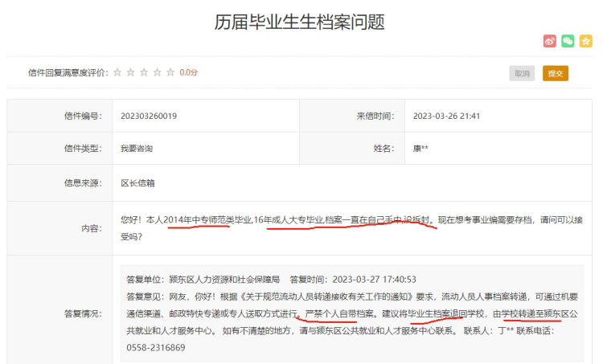Share this letter to WeChat

568,41
